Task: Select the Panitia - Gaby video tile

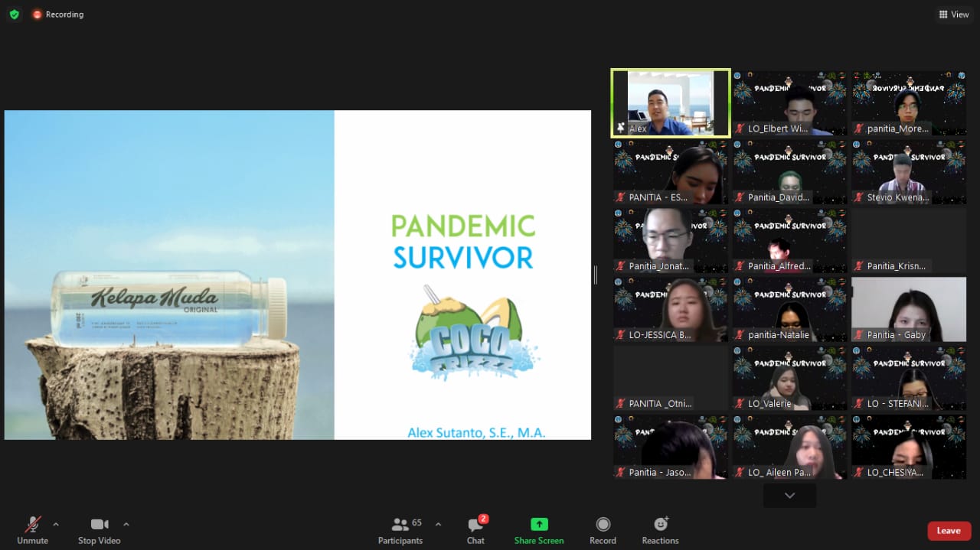Action: coord(909,309)
